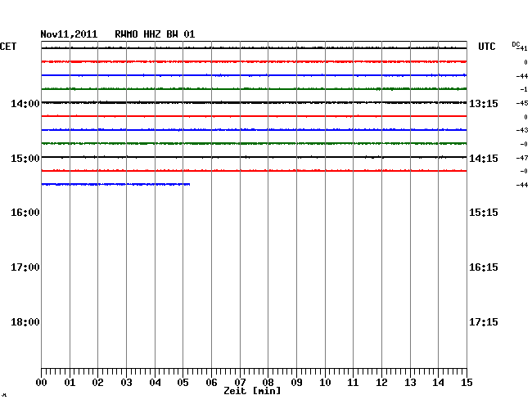Click the 10 minute axis label

click(x=325, y=382)
